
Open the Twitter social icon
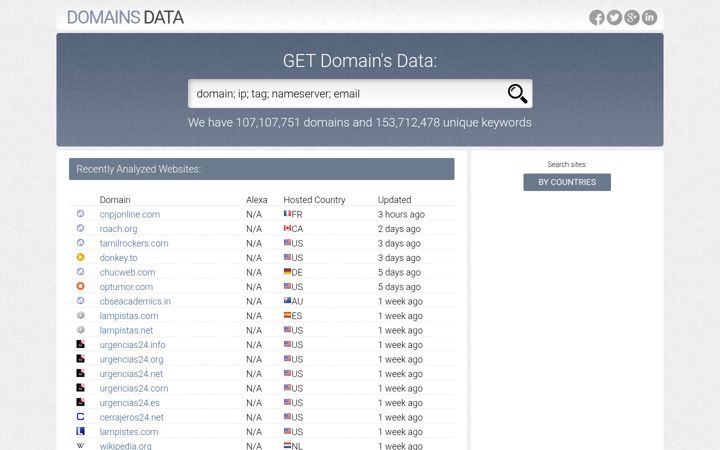tap(614, 17)
